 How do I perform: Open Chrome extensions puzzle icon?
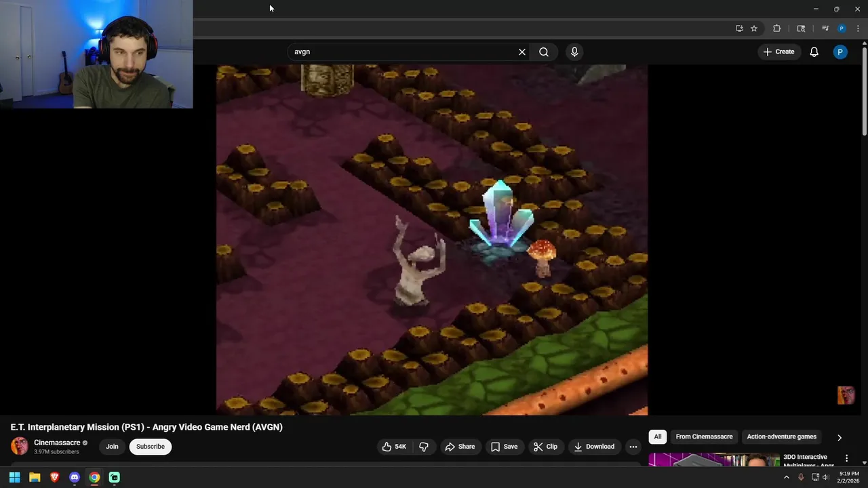tap(777, 28)
